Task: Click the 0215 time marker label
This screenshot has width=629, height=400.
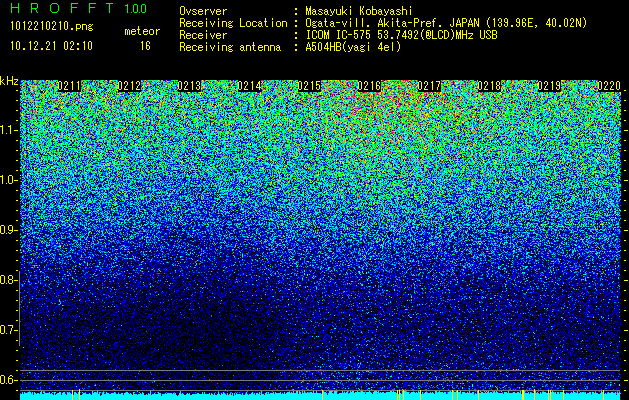Action: pos(309,86)
